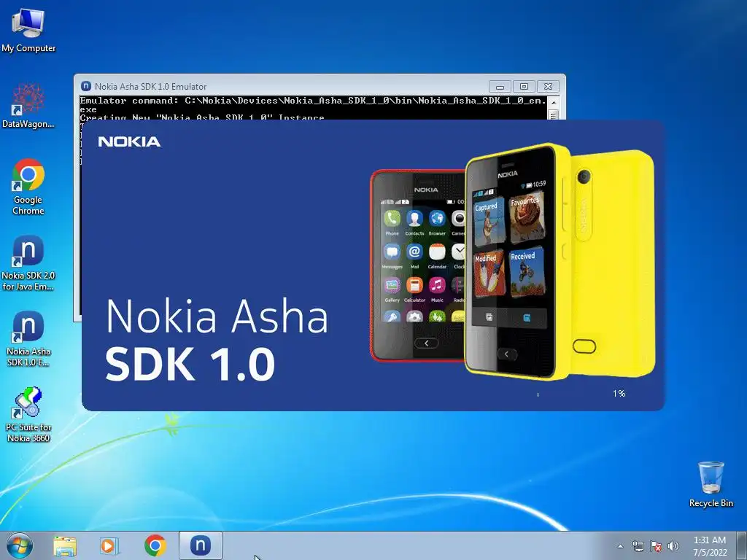The width and height of the screenshot is (747, 560).
Task: Open the Windows Start menu
Action: click(x=20, y=545)
